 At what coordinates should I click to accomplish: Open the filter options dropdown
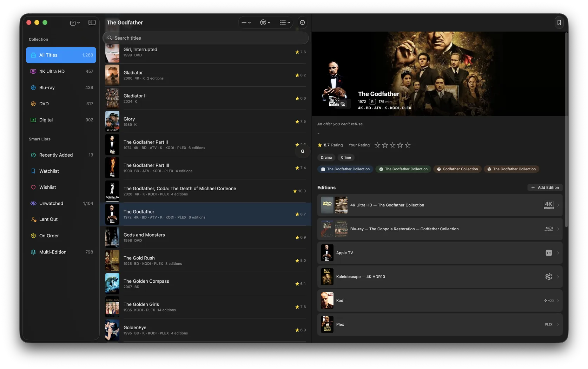point(265,22)
